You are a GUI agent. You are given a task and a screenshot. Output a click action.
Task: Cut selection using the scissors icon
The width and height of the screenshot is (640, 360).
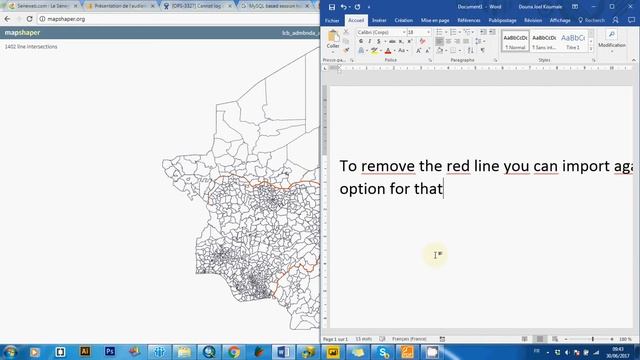click(x=346, y=32)
